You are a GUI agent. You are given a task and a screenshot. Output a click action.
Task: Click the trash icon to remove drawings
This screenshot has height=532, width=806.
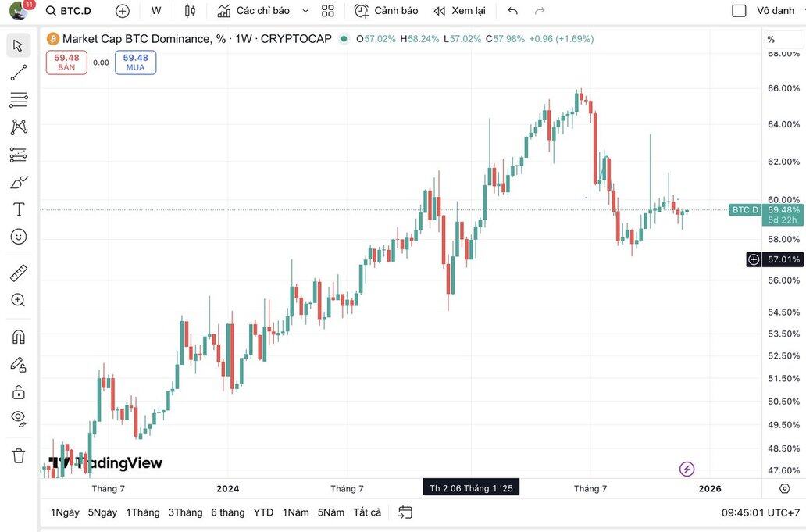pos(19,455)
